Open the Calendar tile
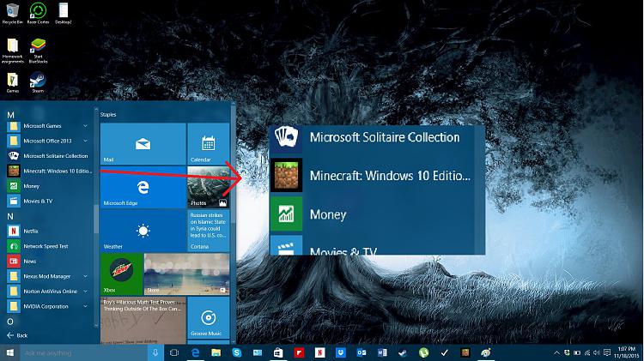Screen dimensions: 644x361 coord(209,143)
